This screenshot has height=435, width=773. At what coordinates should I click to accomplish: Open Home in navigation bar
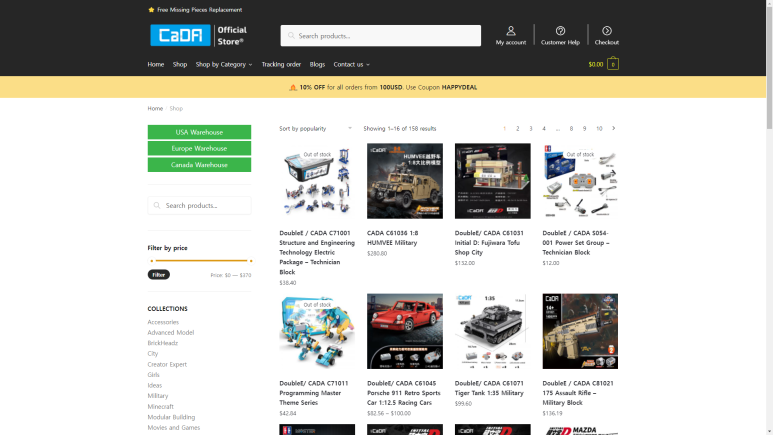(x=156, y=64)
